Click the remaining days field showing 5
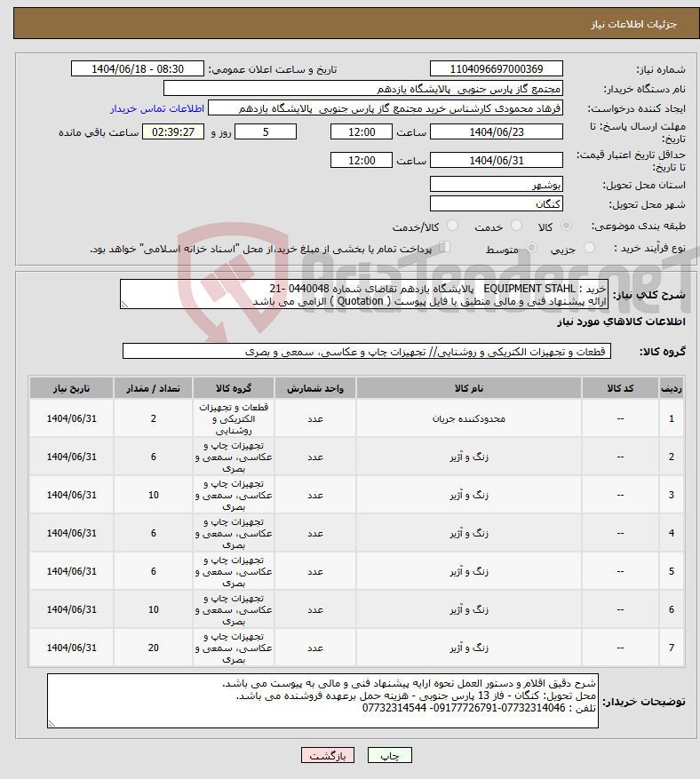This screenshot has width=700, height=779. coord(266,131)
